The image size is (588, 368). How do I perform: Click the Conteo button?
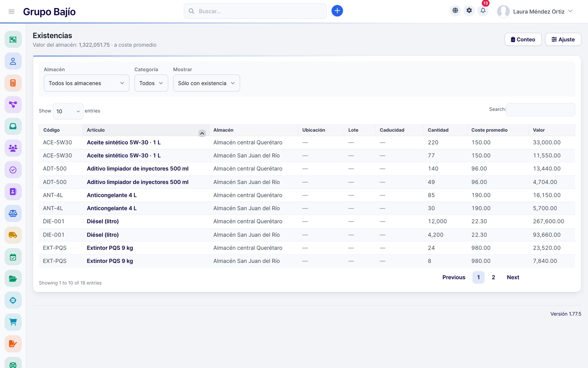[523, 39]
